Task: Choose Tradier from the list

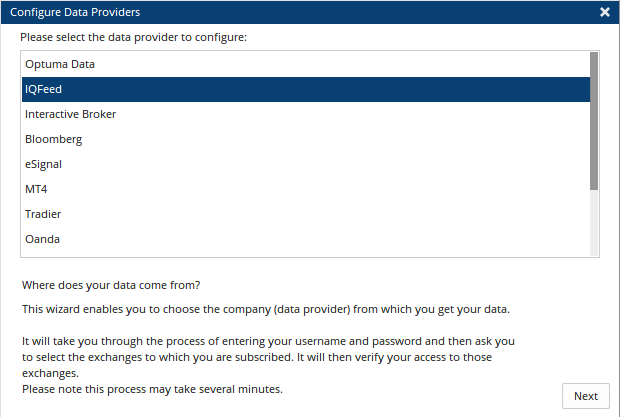Action: pyautogui.click(x=306, y=214)
